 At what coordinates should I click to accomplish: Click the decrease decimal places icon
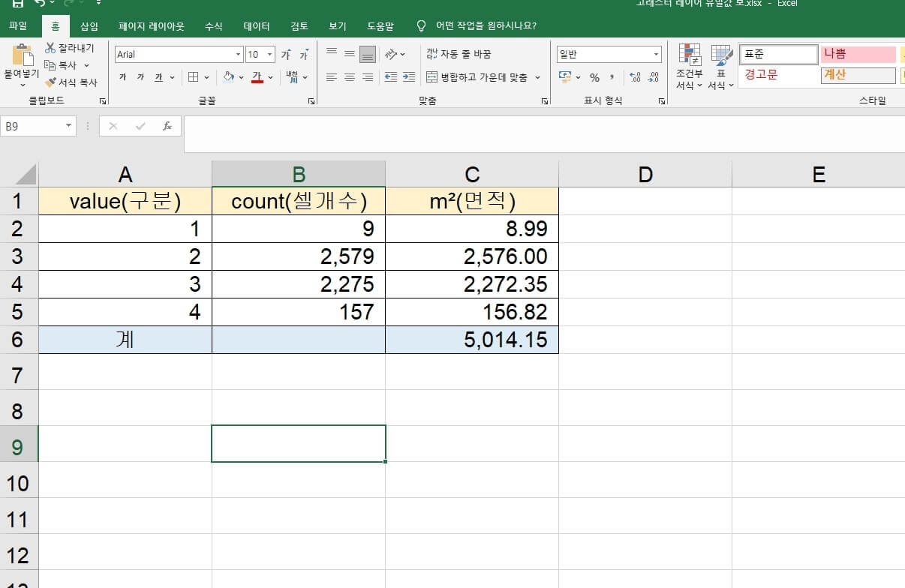coord(653,77)
